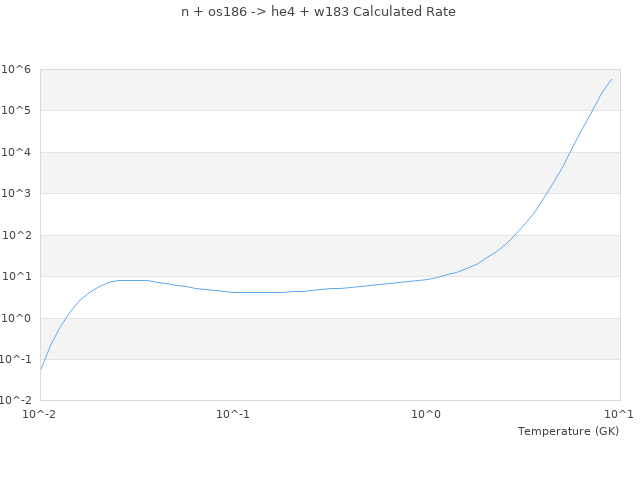Click the curve's early hump near 10^1 rate
Image resolution: width=640 pixels, height=480 pixels.
click(x=130, y=280)
